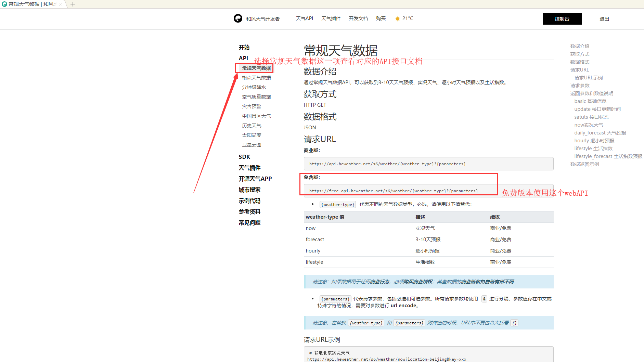Jump to now实况天气 in the outline

(589, 125)
